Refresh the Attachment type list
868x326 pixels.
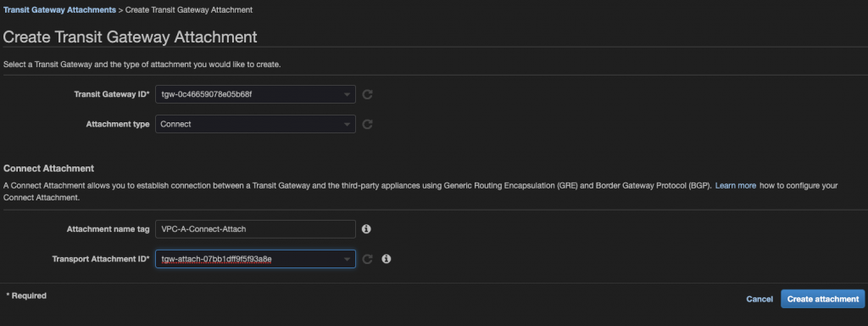(x=367, y=124)
